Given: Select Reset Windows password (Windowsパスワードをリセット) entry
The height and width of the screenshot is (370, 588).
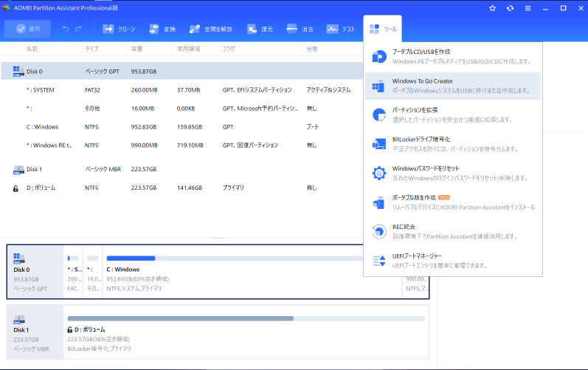Looking at the screenshot, I should click(x=453, y=174).
